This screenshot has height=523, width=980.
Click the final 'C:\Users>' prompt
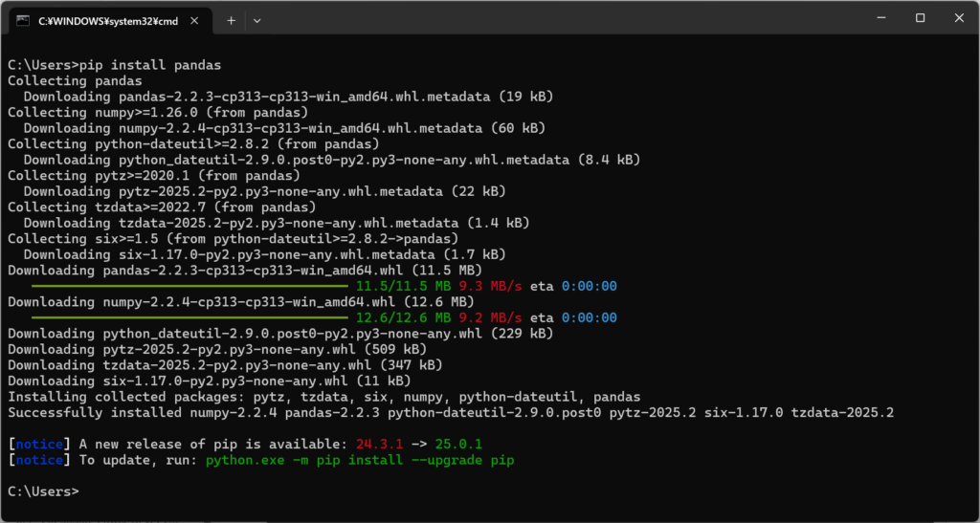point(43,491)
